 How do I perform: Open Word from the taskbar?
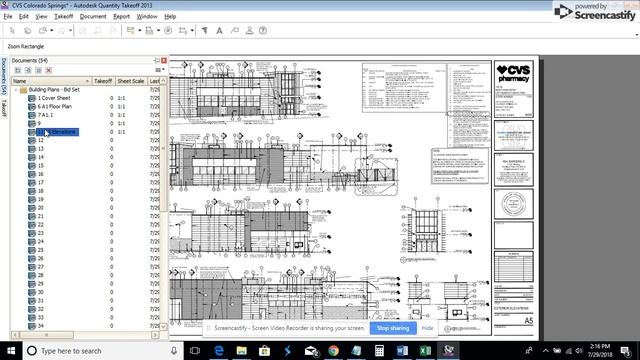402,351
